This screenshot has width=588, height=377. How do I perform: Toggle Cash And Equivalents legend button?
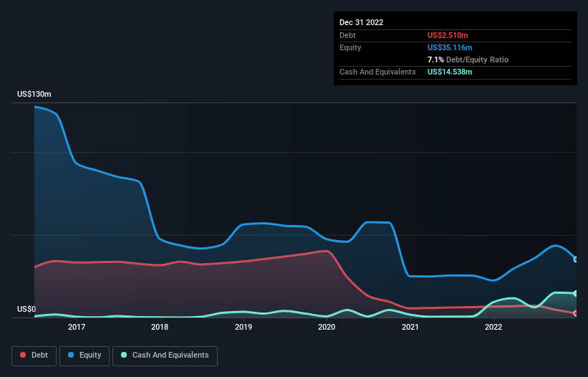pos(165,355)
